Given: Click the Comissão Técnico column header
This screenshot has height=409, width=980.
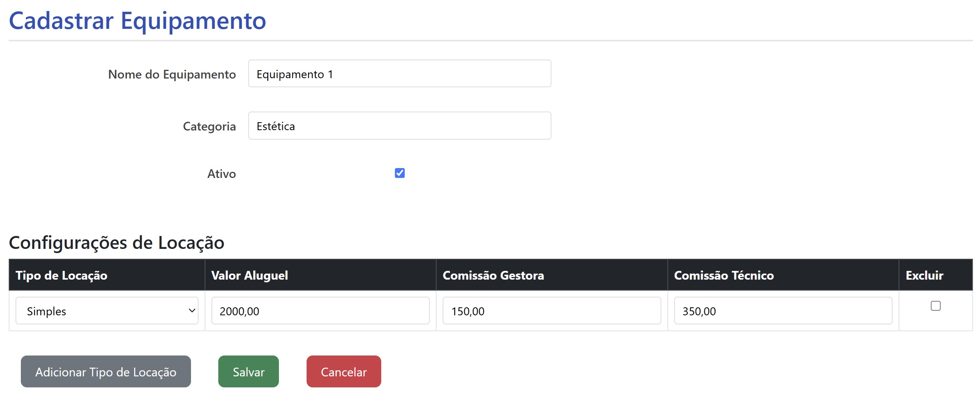Looking at the screenshot, I should tap(723, 275).
